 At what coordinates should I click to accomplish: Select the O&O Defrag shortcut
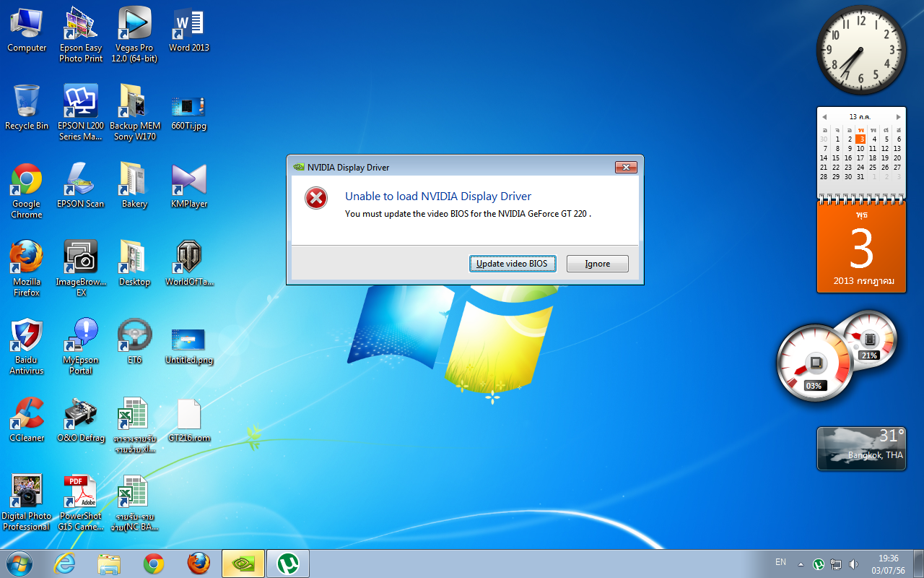(81, 420)
